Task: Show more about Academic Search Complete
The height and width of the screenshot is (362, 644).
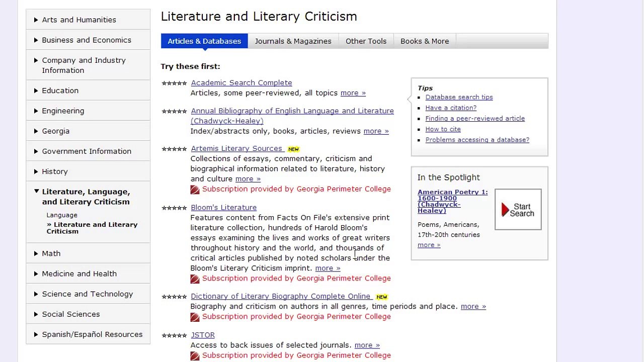Action: click(x=353, y=93)
